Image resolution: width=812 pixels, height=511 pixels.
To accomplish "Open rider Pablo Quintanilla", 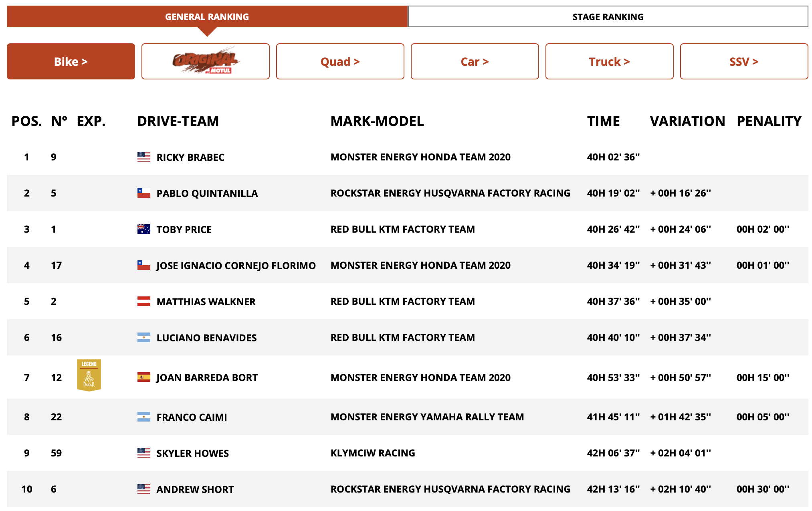I will click(207, 193).
